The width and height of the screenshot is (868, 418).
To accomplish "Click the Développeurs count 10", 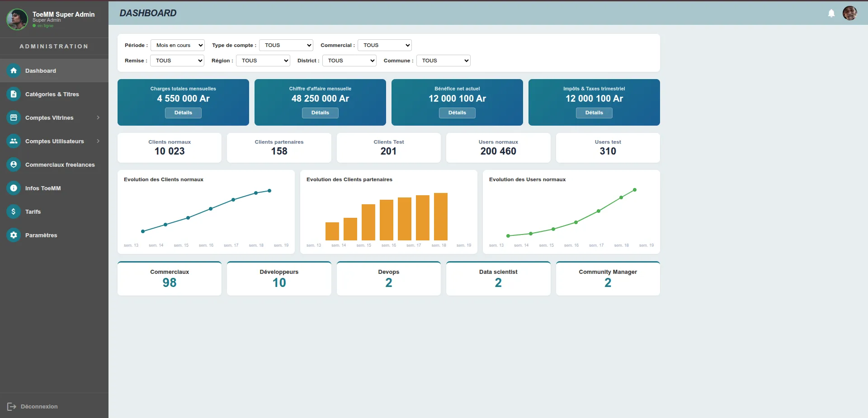I will 279,283.
